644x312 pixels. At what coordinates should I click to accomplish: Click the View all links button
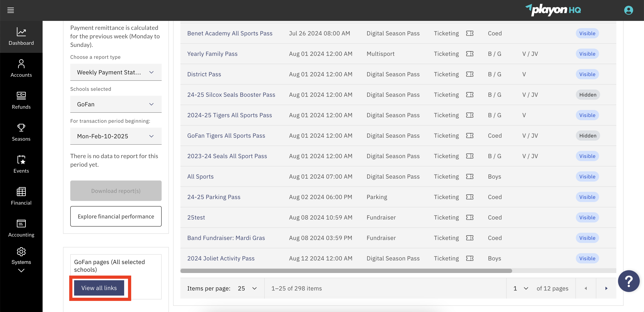click(99, 288)
